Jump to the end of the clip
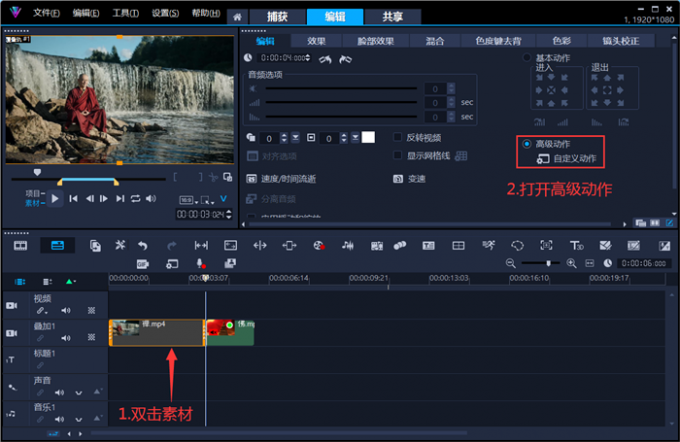The height and width of the screenshot is (442, 680). [x=120, y=199]
